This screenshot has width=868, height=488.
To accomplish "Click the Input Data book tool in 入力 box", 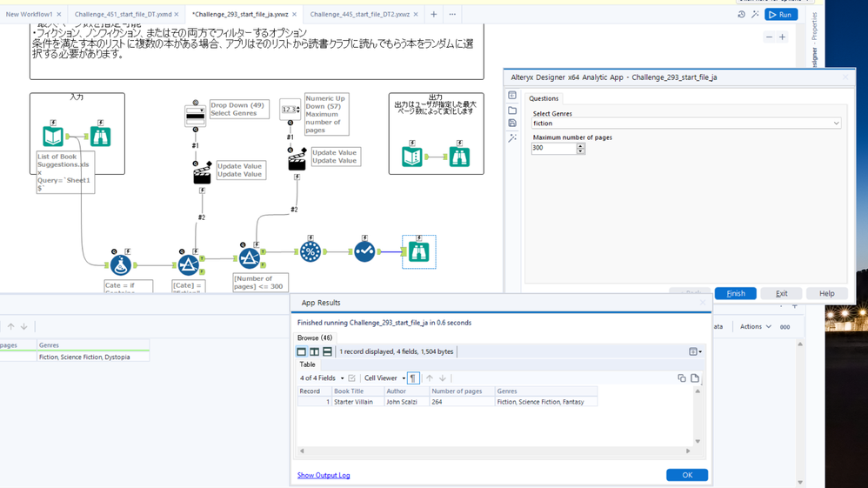I will click(53, 137).
